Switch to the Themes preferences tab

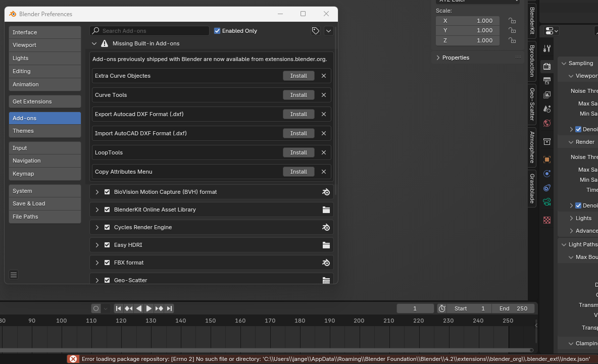click(44, 131)
